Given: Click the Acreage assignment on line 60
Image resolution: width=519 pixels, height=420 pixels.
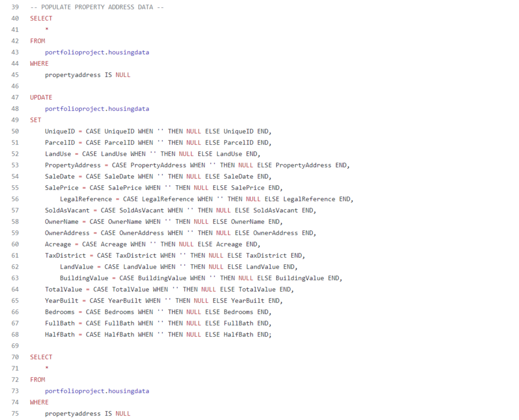Looking at the screenshot, I should tap(153, 244).
